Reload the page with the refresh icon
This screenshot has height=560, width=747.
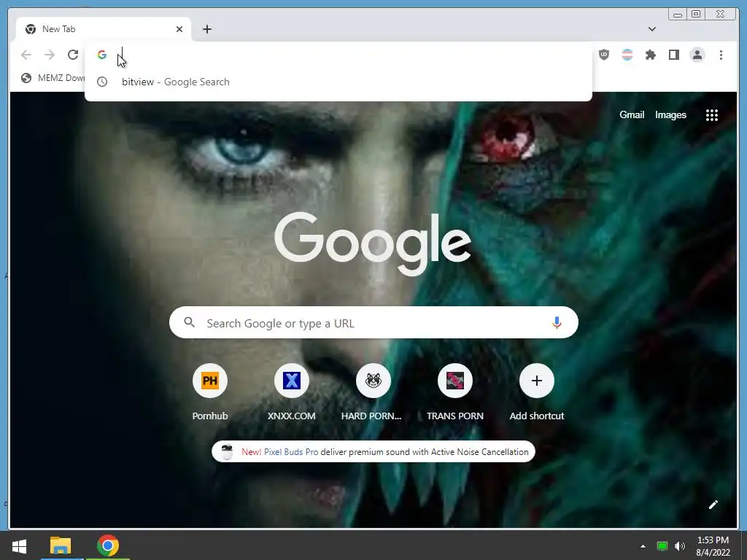tap(73, 55)
